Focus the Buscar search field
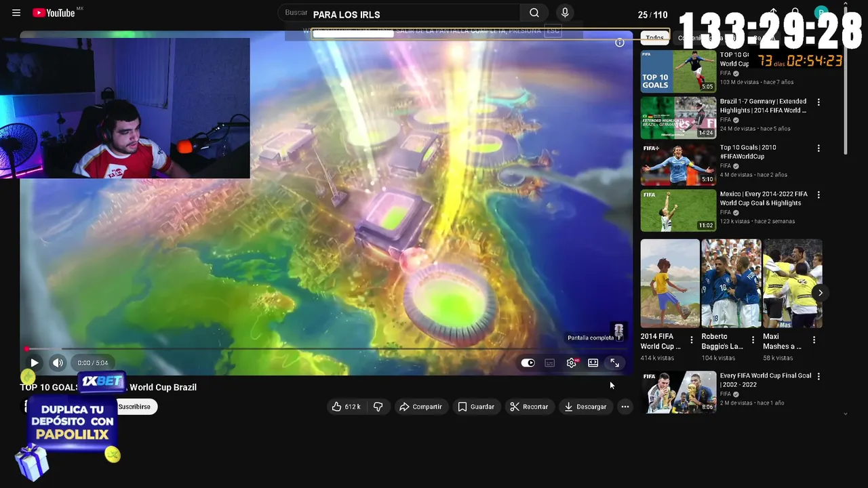The height and width of the screenshot is (488, 868). click(x=400, y=13)
